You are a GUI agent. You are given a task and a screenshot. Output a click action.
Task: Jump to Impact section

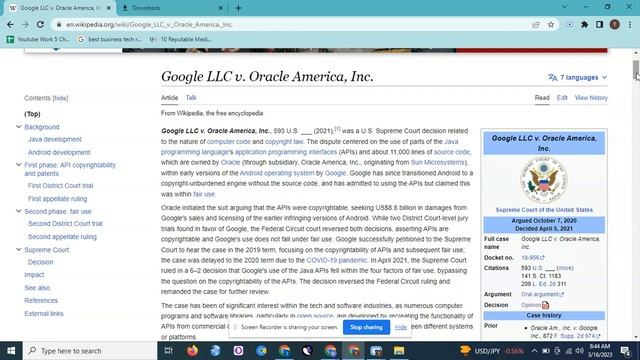[x=34, y=275]
